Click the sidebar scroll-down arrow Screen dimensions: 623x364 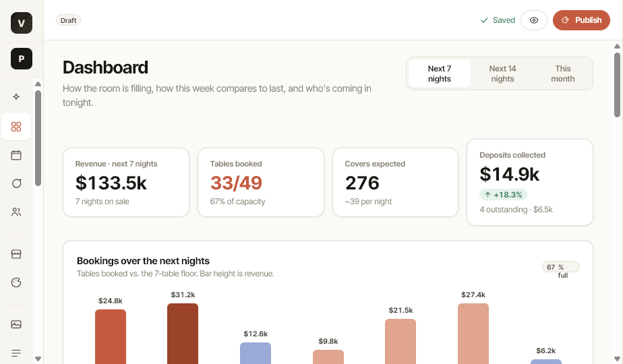click(x=38, y=359)
